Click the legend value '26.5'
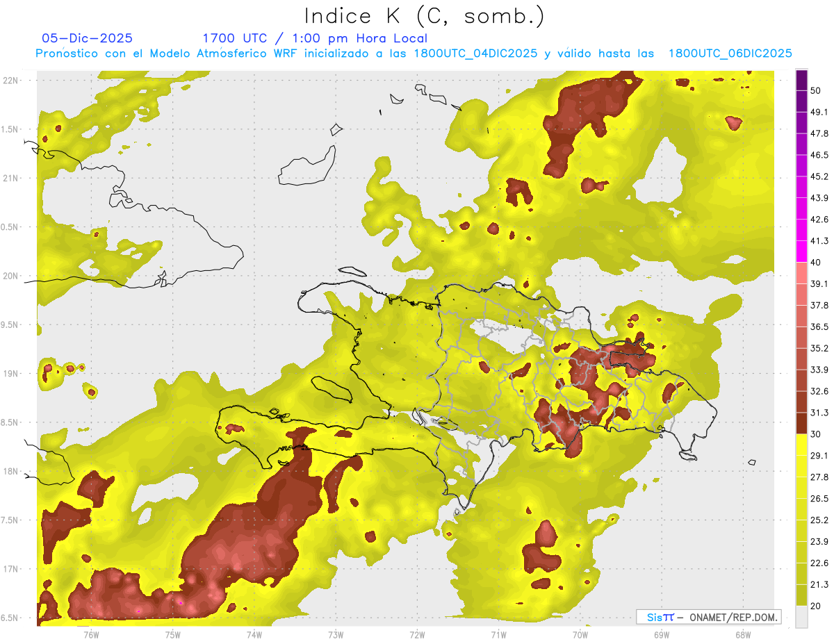The height and width of the screenshot is (644, 834). click(x=819, y=499)
